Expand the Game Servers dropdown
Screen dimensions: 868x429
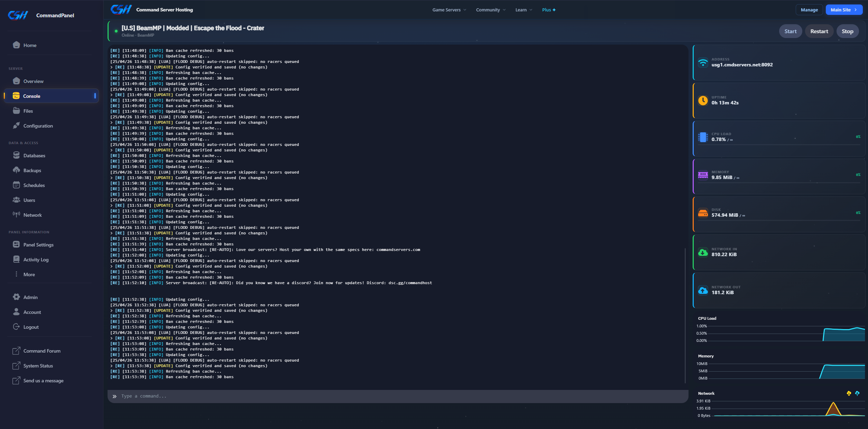click(x=449, y=10)
